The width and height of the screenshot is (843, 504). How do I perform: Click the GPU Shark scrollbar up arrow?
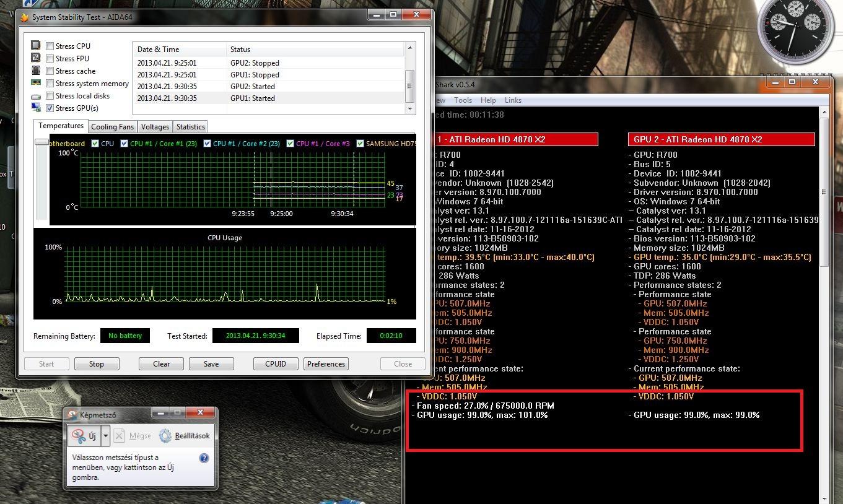pyautogui.click(x=824, y=112)
